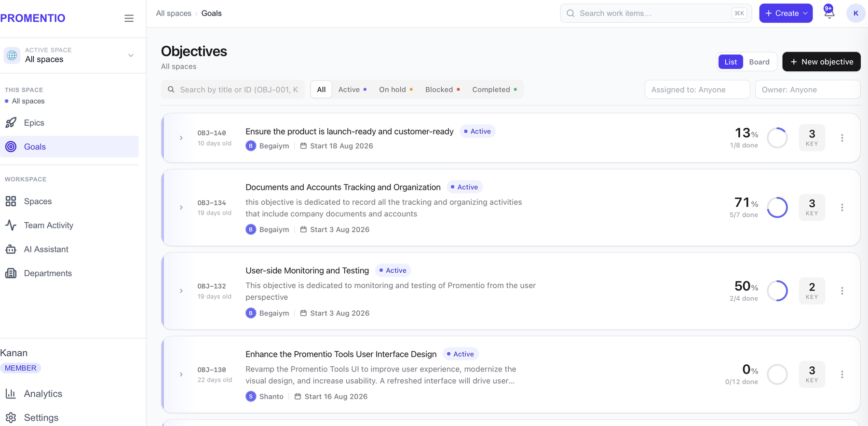Expand objective OBJ-130 row
Viewport: 868px width, 426px height.
tap(181, 374)
